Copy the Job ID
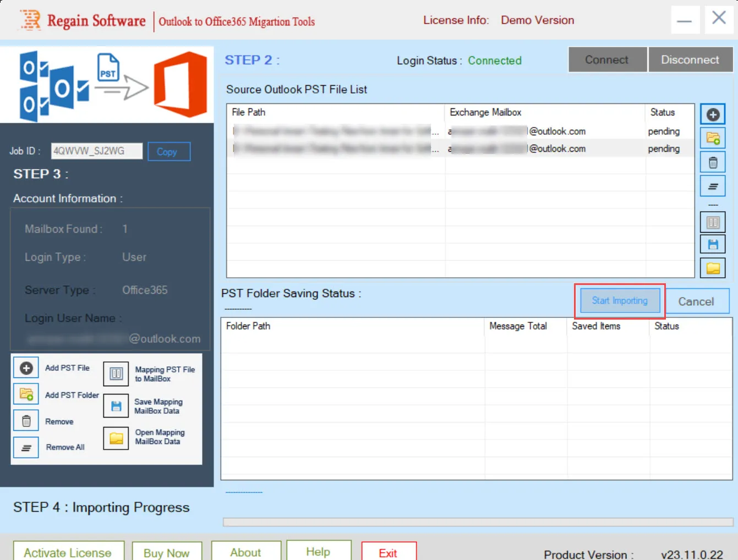738x560 pixels. tap(169, 152)
